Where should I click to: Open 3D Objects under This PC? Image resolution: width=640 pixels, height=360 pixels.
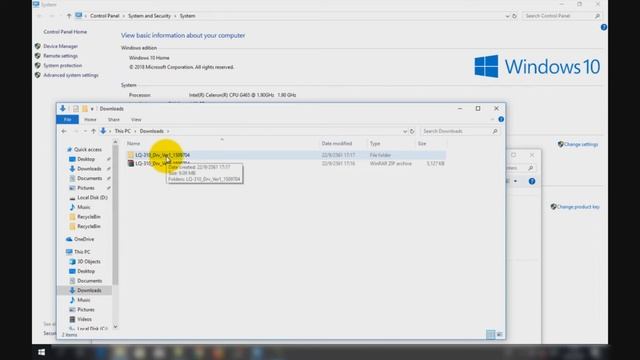point(89,262)
